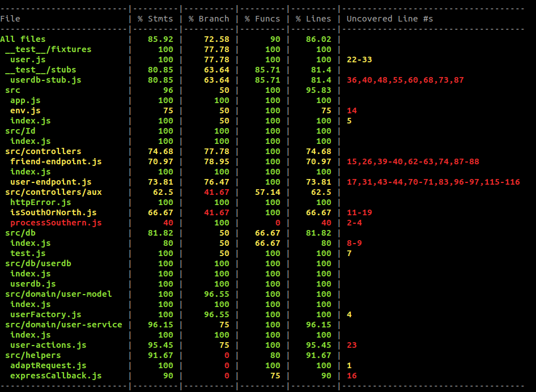
Task: Select 95.45 statements value for user-actions.js
Action: [160, 345]
